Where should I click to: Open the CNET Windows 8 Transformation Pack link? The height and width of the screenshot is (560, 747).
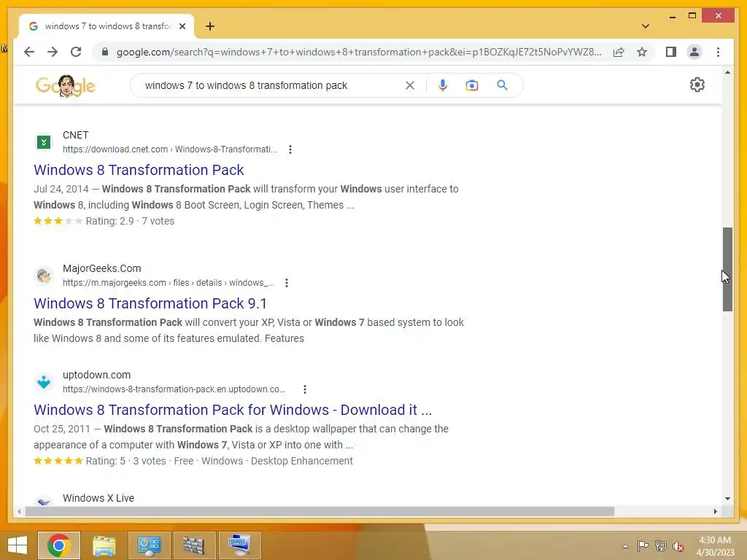139,170
